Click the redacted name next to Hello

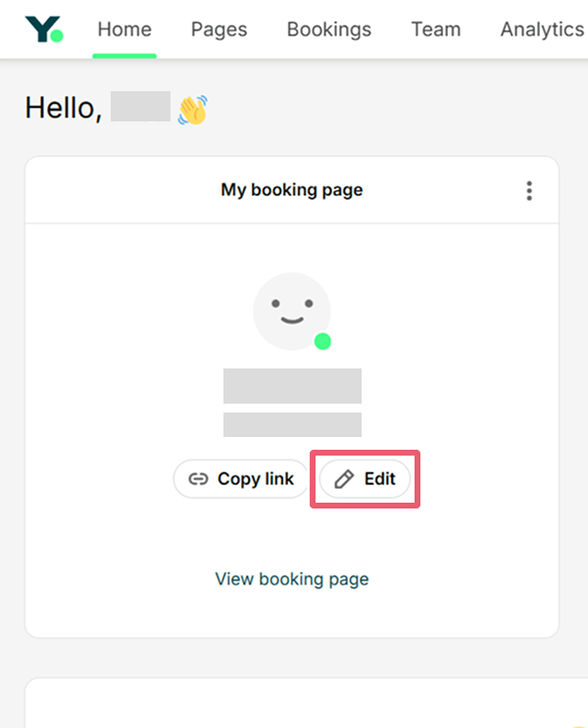tap(140, 107)
